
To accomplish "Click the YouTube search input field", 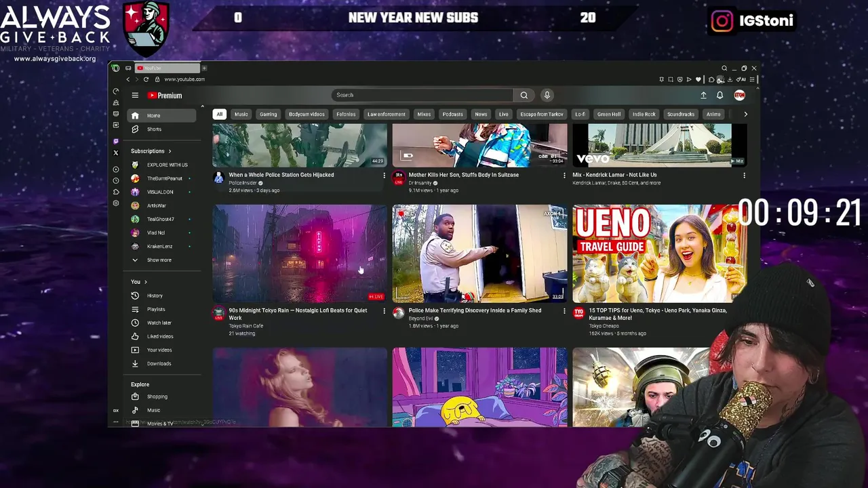I will point(422,96).
